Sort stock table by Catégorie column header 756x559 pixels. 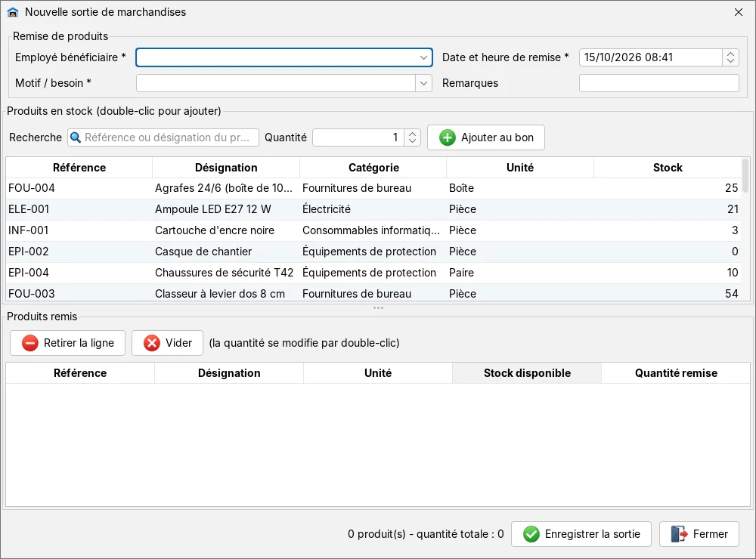[373, 168]
